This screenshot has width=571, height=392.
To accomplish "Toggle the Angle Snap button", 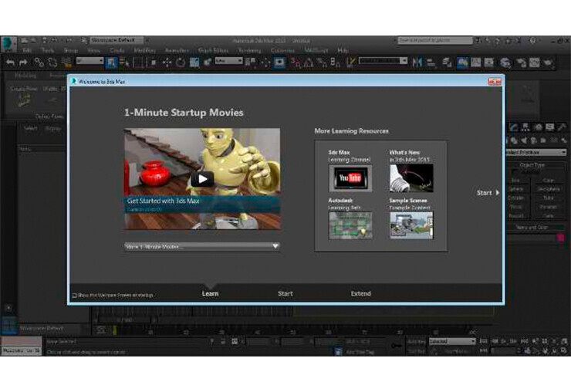I will pyautogui.click(x=309, y=63).
